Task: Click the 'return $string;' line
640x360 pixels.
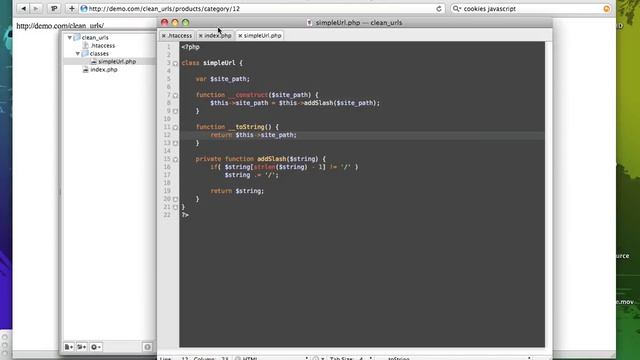Action: pos(237,191)
